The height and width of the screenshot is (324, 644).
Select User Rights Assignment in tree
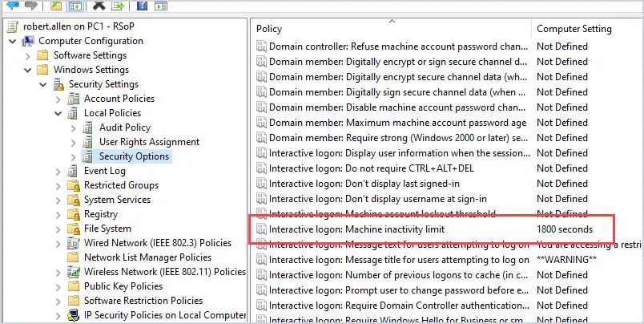(x=149, y=142)
